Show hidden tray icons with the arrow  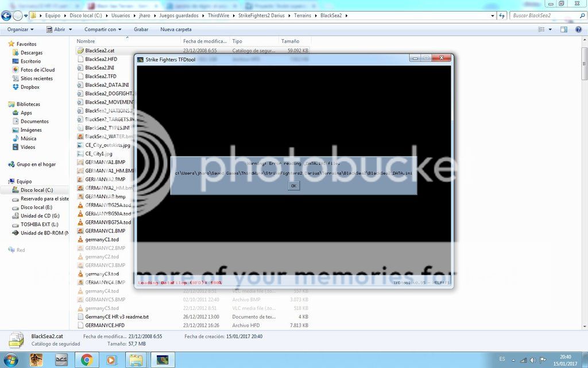pos(513,361)
